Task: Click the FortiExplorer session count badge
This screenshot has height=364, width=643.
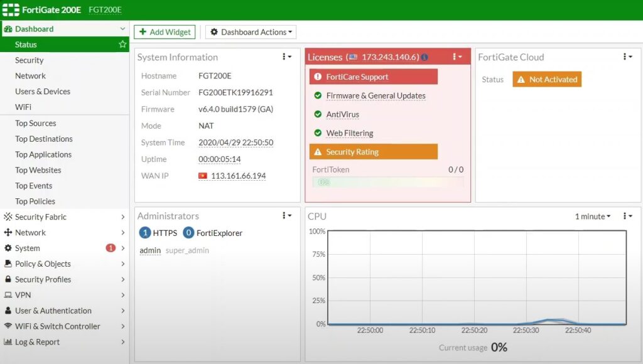Action: click(188, 233)
